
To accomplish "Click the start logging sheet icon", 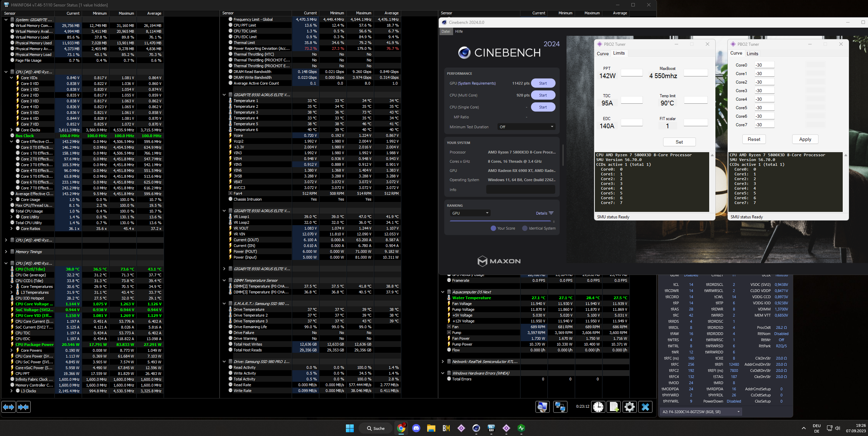I will pos(614,407).
